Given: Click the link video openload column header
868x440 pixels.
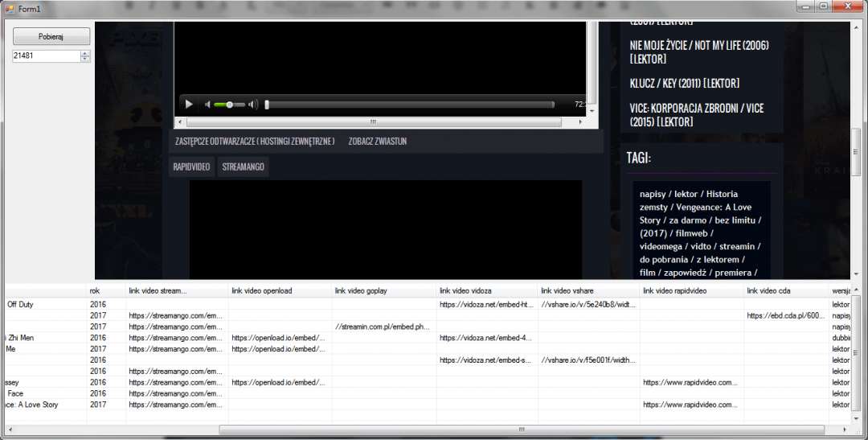Looking at the screenshot, I should coord(280,290).
